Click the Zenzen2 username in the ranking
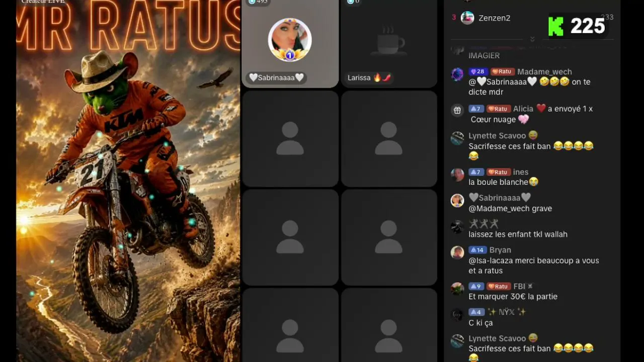This screenshot has height=362, width=644. coord(495,18)
